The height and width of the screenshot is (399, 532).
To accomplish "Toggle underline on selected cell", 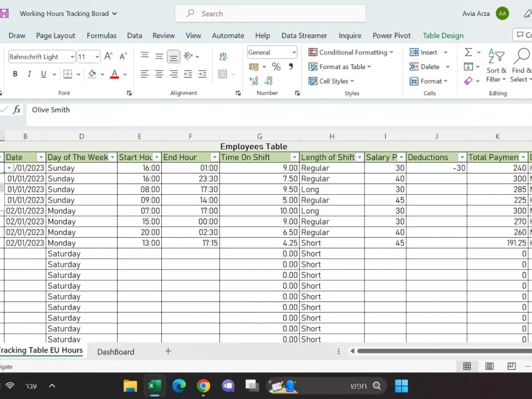I will [43, 74].
